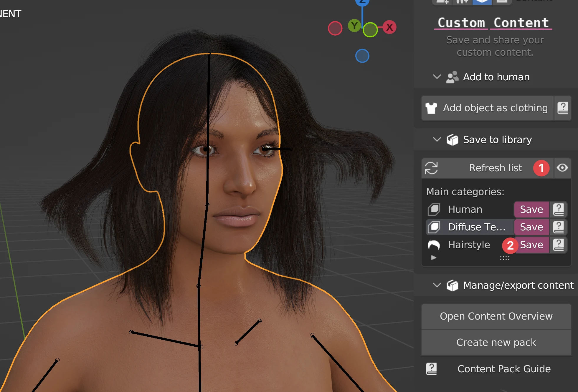This screenshot has height=392, width=578.
Task: Click the negative Z blue gizmo circle
Action: coord(362,56)
